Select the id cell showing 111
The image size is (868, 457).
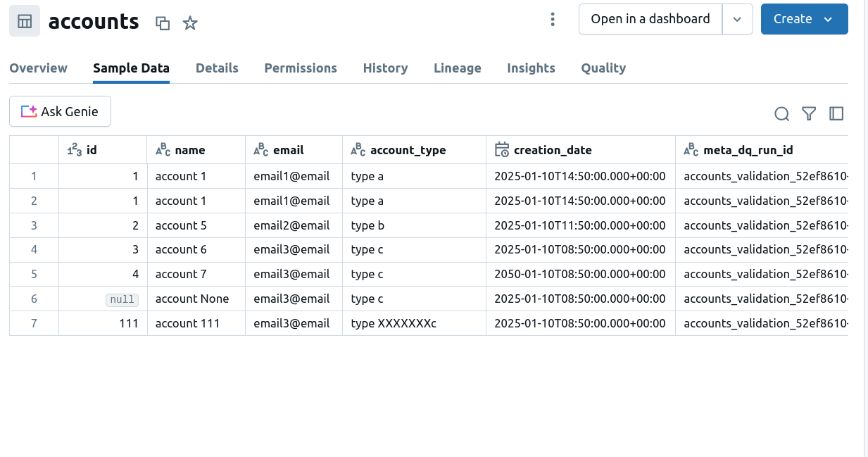coord(103,323)
